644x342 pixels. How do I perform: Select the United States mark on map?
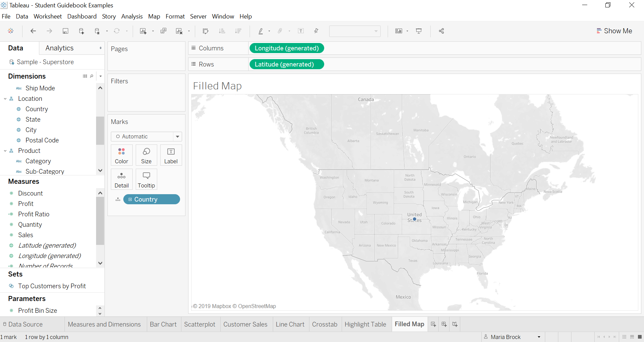415,219
